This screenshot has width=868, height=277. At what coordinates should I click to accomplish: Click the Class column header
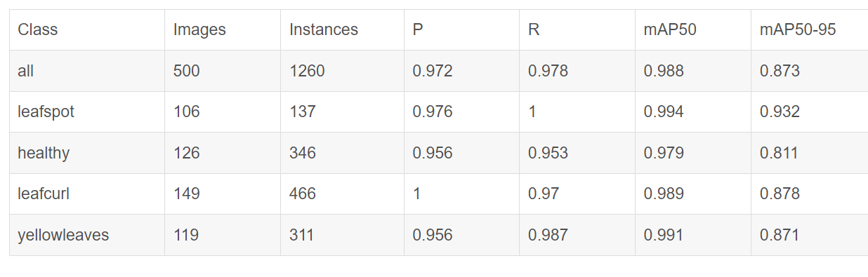pyautogui.click(x=87, y=29)
